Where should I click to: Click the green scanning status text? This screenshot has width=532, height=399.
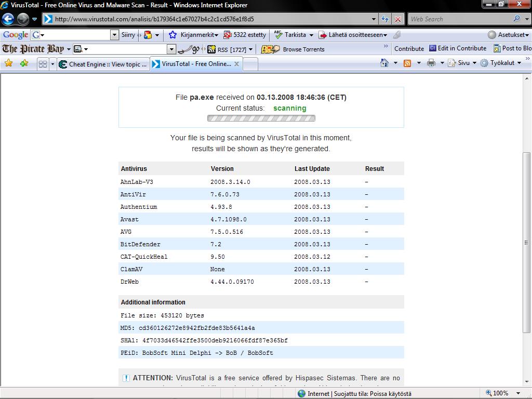point(290,108)
